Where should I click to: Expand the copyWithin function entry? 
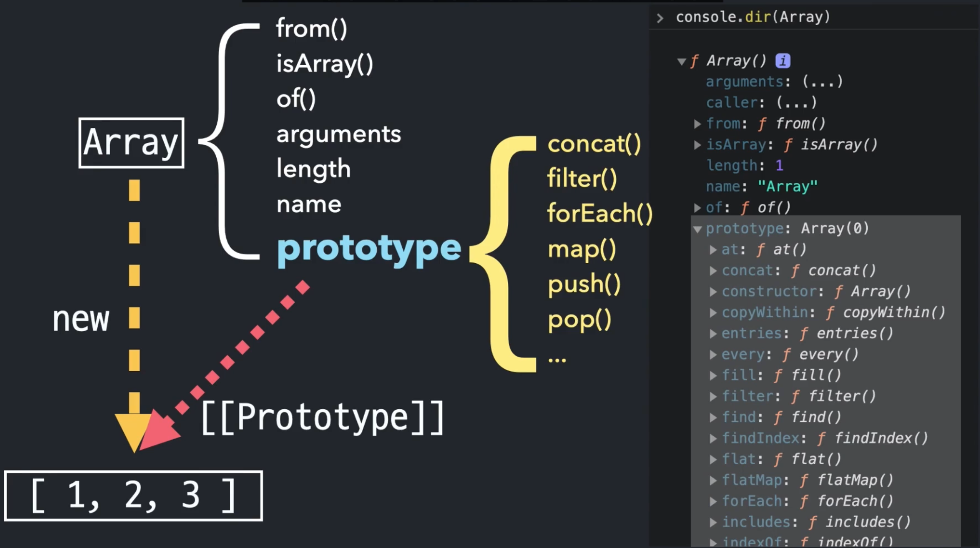coord(713,313)
